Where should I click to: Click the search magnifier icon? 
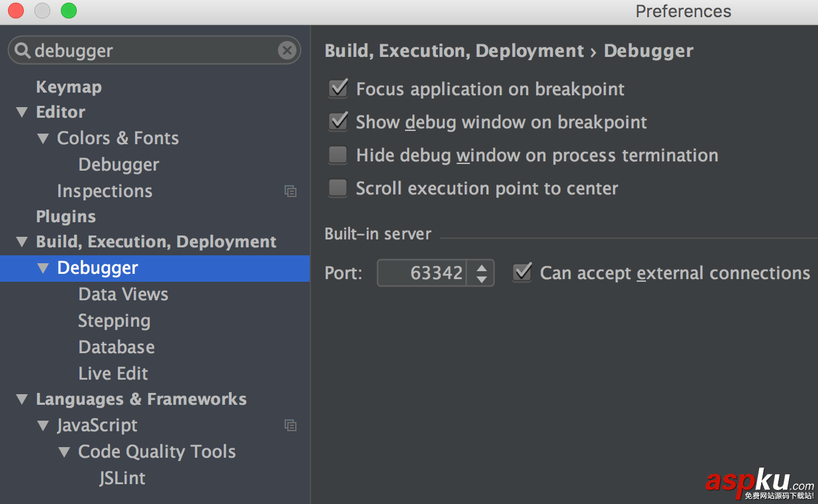pos(23,51)
